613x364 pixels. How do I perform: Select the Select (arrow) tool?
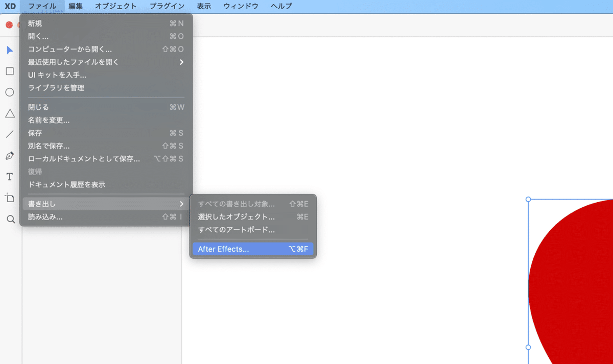(x=10, y=50)
